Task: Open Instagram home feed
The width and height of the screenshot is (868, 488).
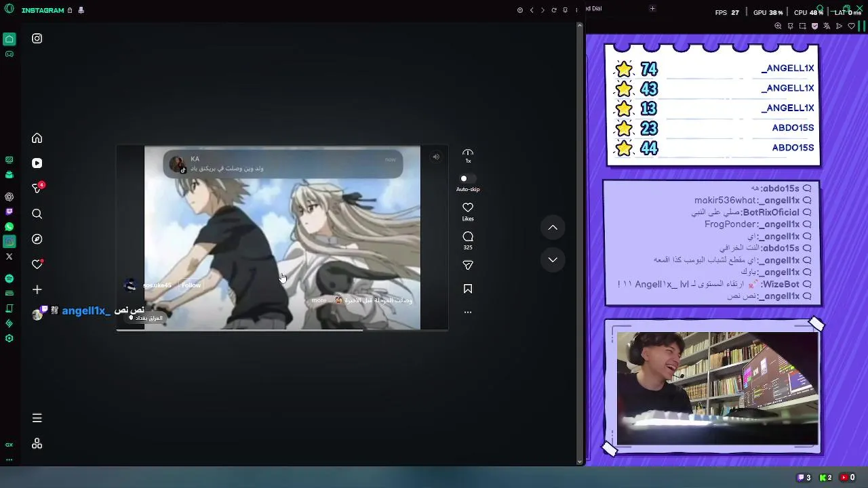Action: [x=37, y=138]
